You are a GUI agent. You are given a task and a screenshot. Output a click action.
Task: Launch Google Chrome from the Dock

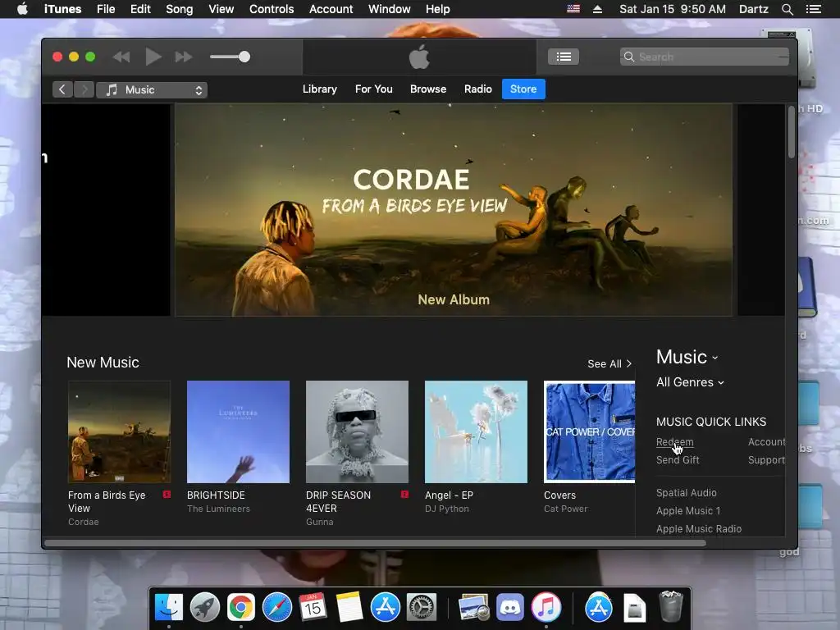[x=240, y=607]
